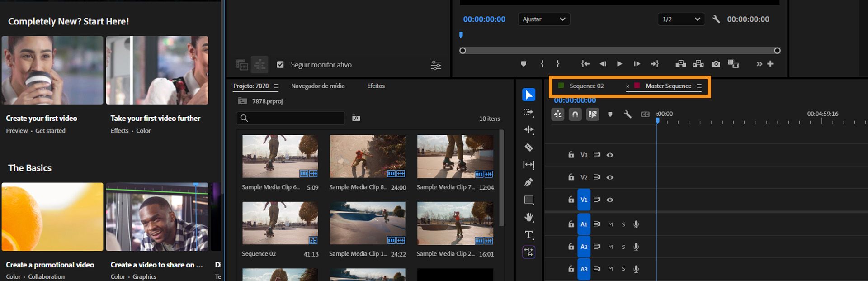
Task: Open the 1/2 playback resolution dropdown
Action: (x=681, y=19)
